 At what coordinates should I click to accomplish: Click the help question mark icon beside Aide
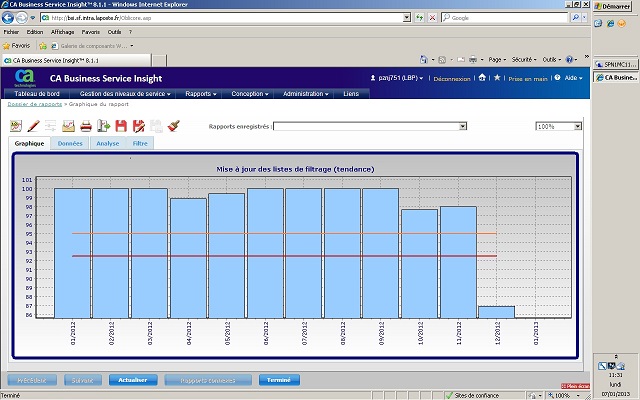click(x=558, y=78)
